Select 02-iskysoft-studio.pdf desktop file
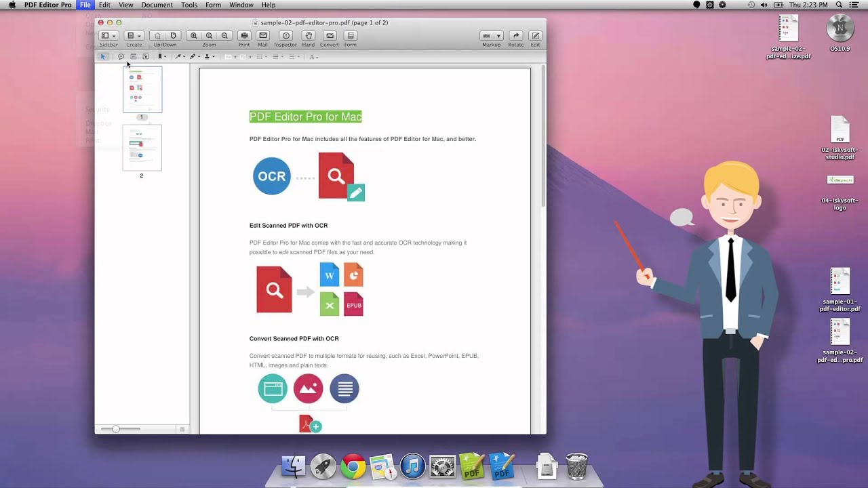 pyautogui.click(x=840, y=138)
